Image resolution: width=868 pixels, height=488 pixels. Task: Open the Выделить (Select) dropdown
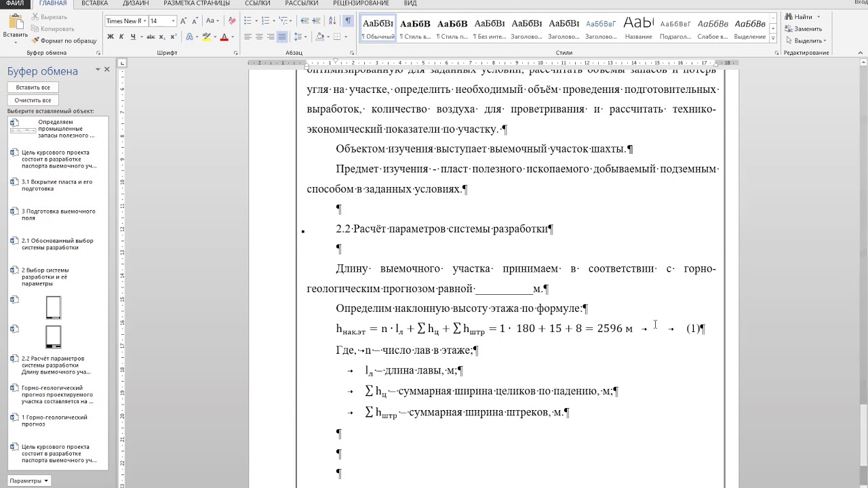(806, 41)
